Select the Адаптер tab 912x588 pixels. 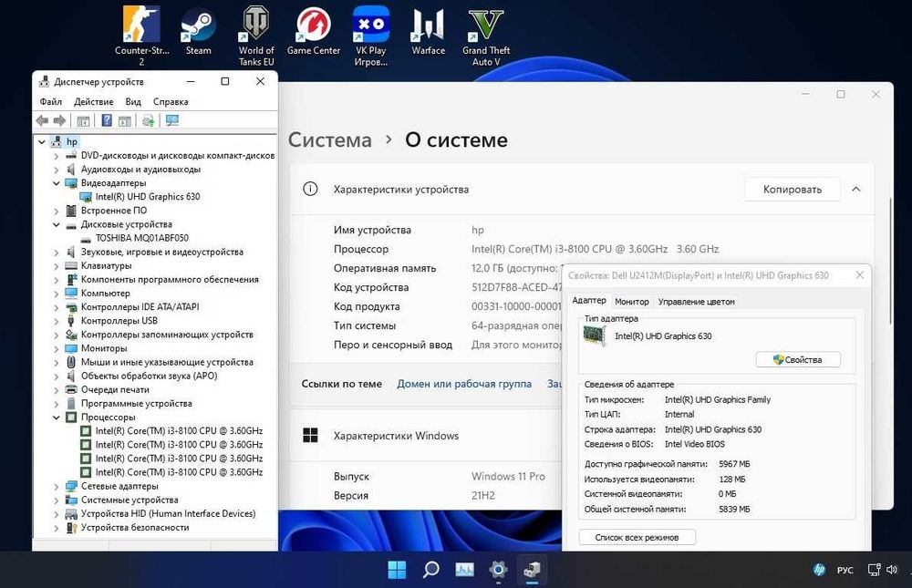click(588, 300)
